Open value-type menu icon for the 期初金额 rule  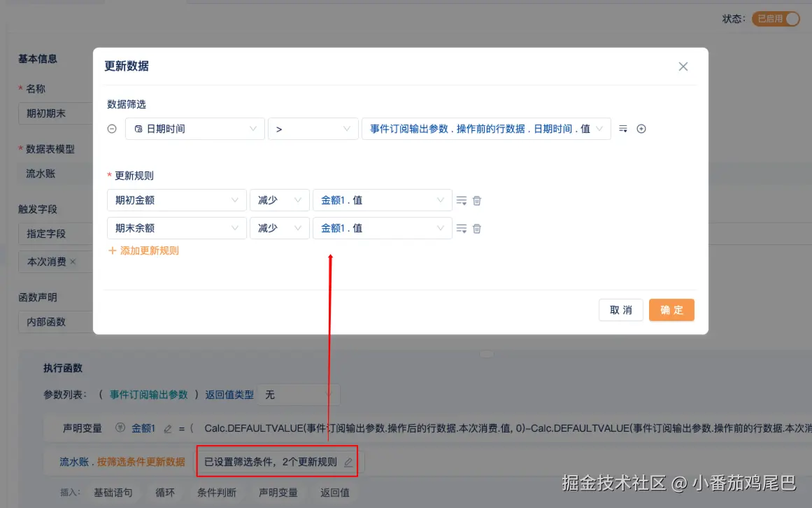point(462,200)
